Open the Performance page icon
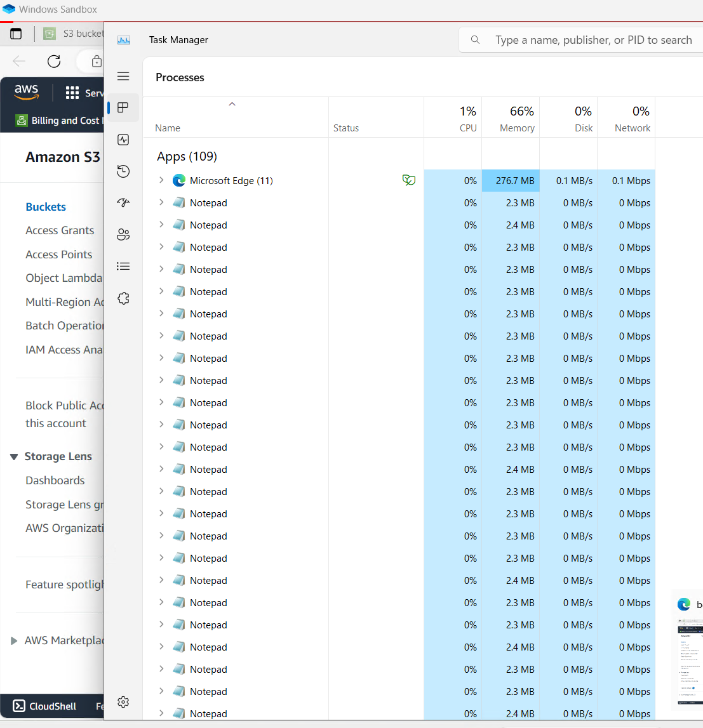 click(x=123, y=140)
